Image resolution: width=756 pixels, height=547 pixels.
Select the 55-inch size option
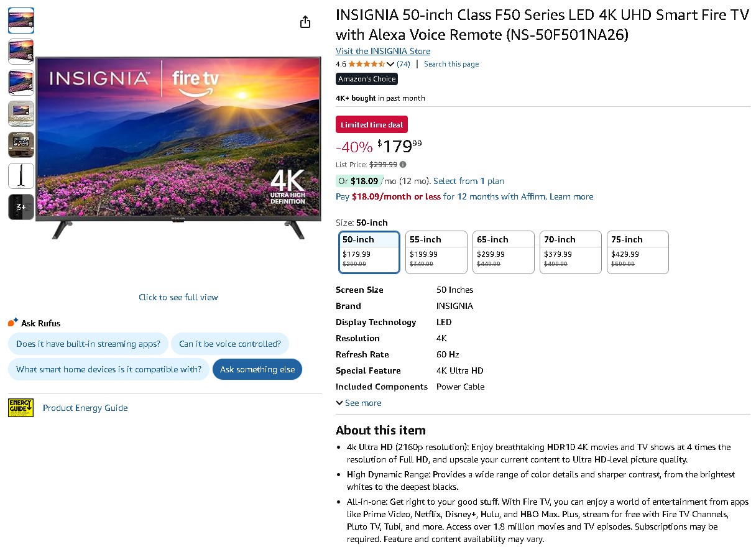click(x=436, y=252)
